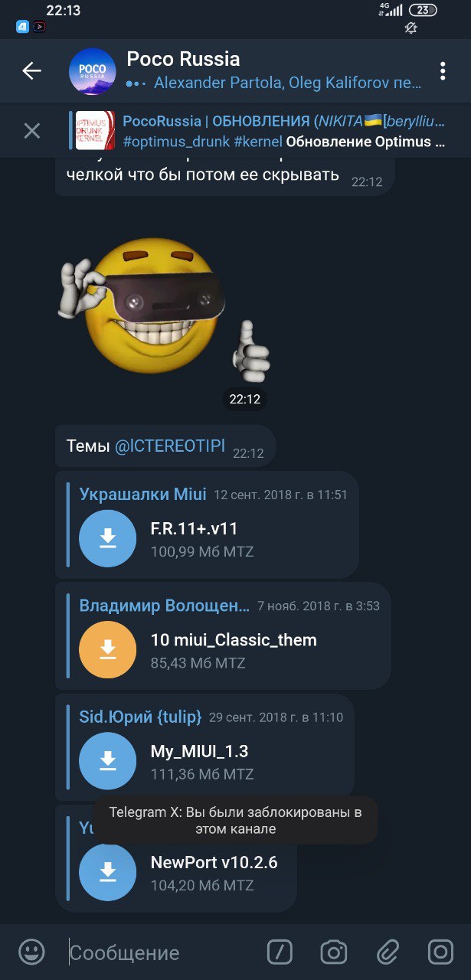Screen dimensions: 471x980
Task: Tap the back arrow in header
Action: pos(31,71)
